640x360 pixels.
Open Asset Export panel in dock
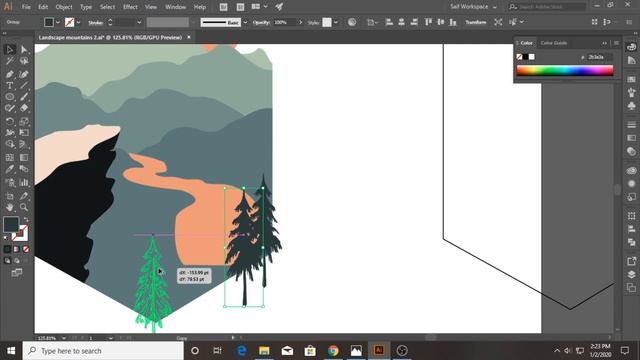coord(631,261)
